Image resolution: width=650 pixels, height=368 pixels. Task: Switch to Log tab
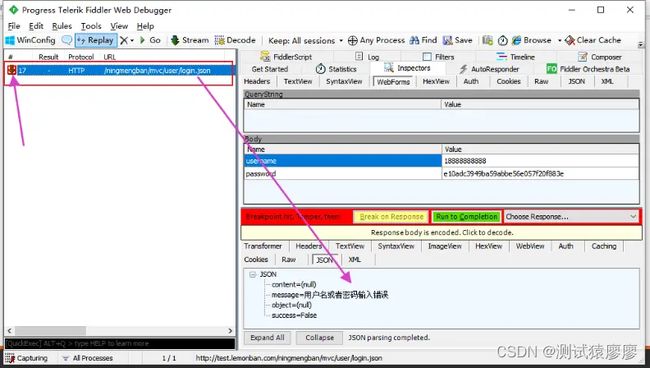[x=367, y=57]
